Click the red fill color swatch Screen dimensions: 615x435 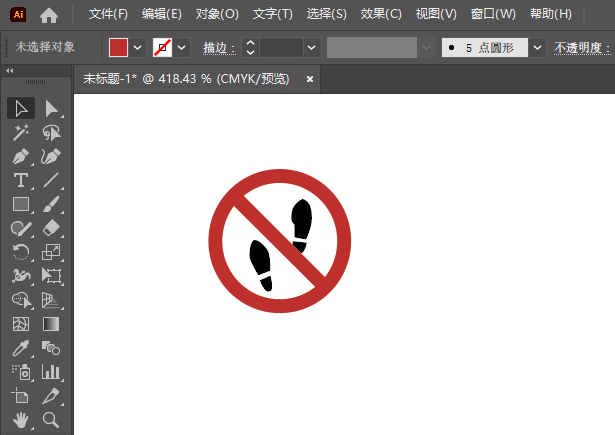pyautogui.click(x=118, y=47)
